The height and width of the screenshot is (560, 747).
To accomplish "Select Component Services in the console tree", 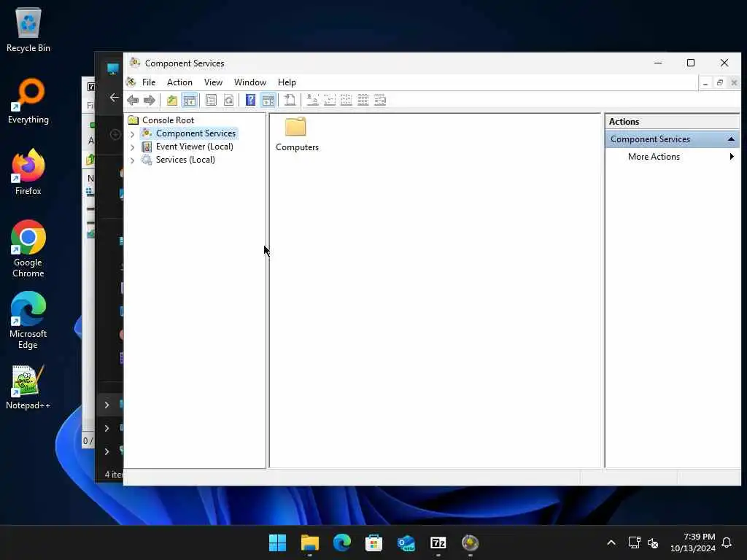I will [196, 133].
